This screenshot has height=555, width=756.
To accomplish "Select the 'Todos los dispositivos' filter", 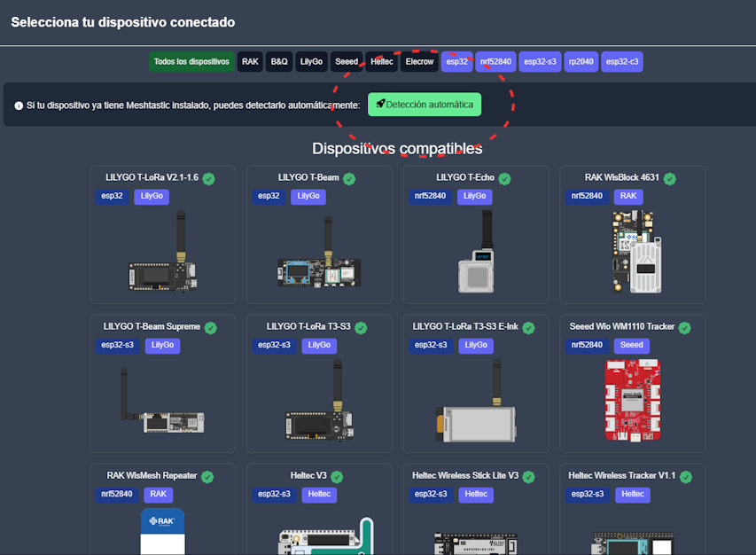I will [x=191, y=62].
